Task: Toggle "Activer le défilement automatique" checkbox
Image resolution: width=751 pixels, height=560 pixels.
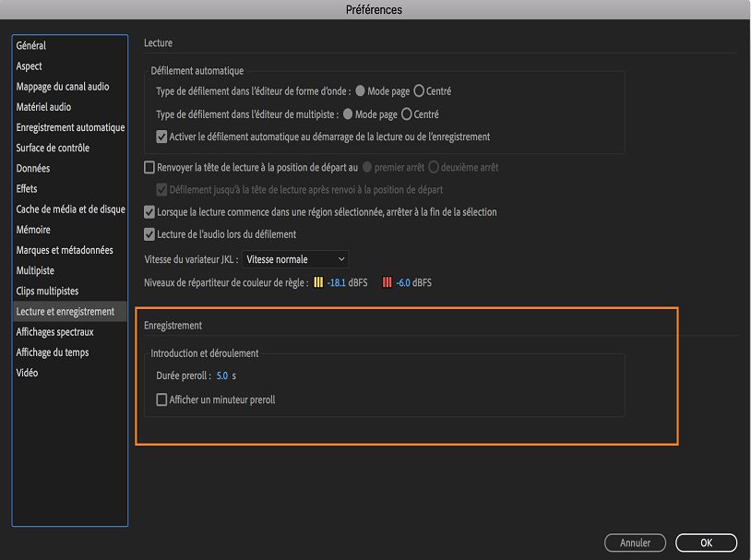Action: [x=162, y=137]
